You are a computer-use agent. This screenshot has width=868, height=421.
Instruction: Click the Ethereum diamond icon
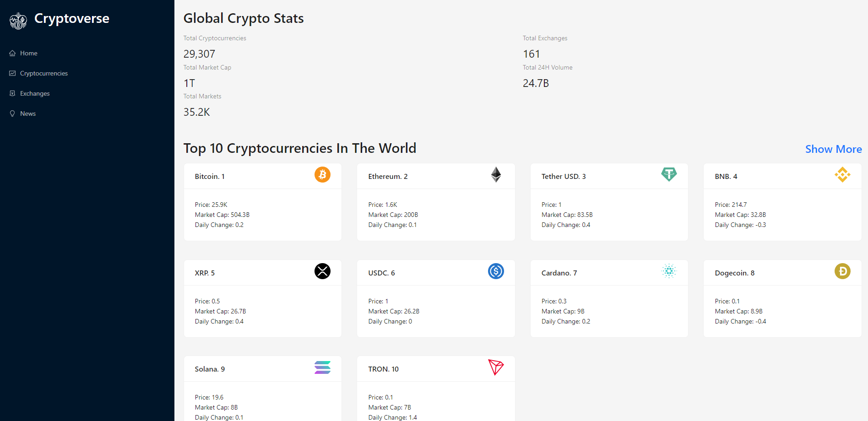pyautogui.click(x=496, y=175)
